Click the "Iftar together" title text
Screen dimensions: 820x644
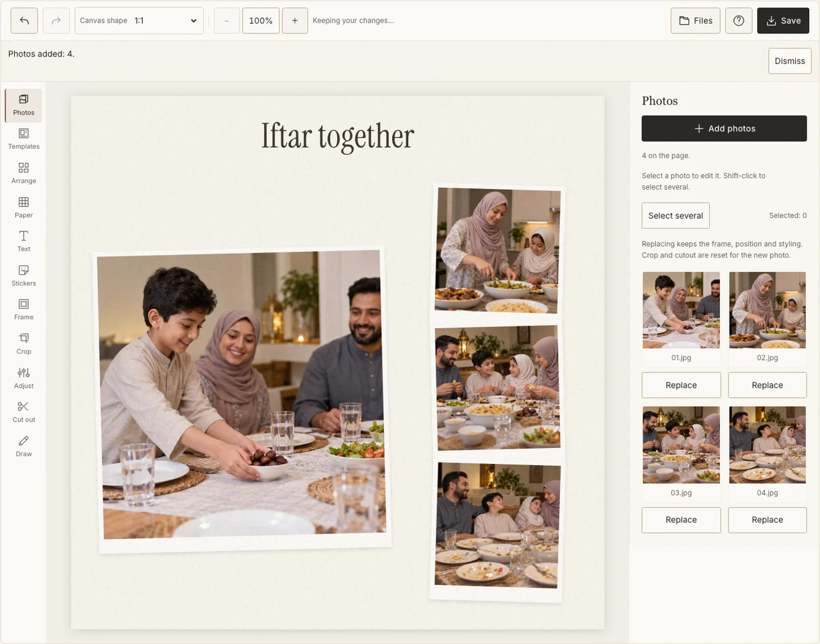[338, 136]
